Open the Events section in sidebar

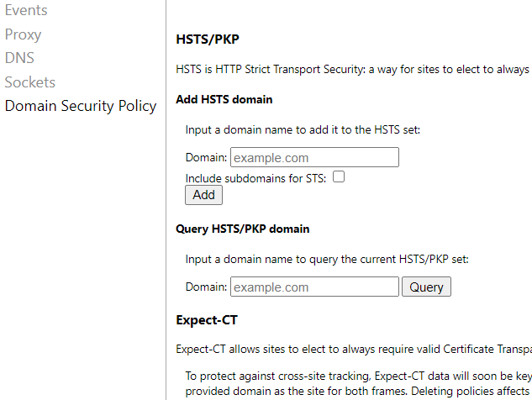click(26, 10)
